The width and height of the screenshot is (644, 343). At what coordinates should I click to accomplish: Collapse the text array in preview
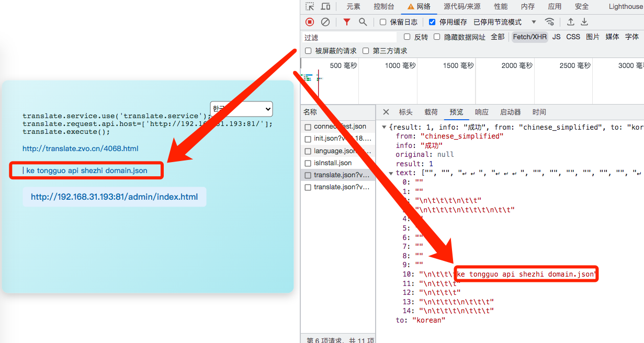coord(391,174)
